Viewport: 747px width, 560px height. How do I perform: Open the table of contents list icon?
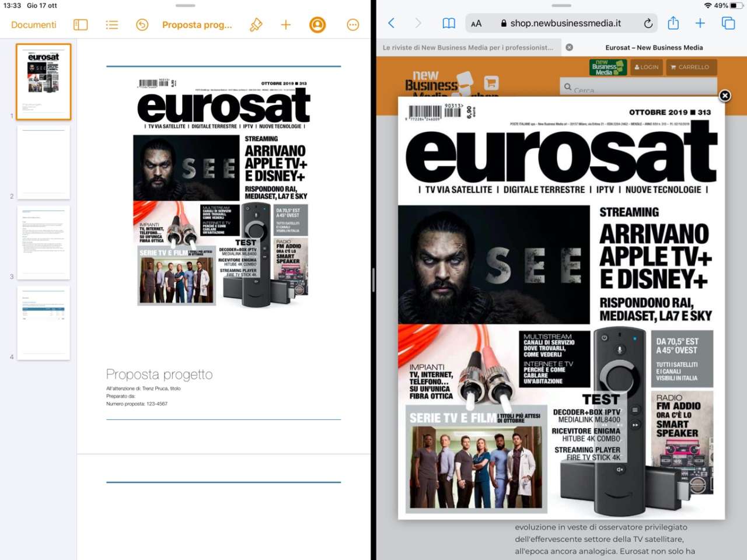click(x=112, y=24)
